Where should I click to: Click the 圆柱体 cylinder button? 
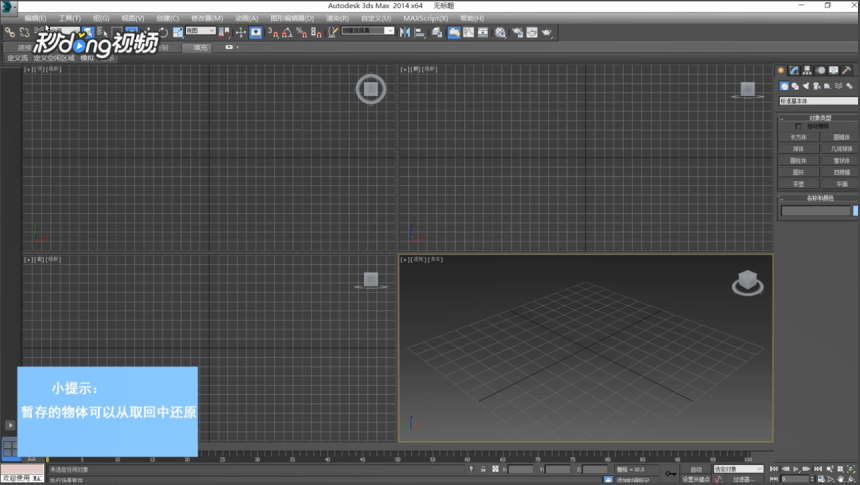tap(799, 161)
